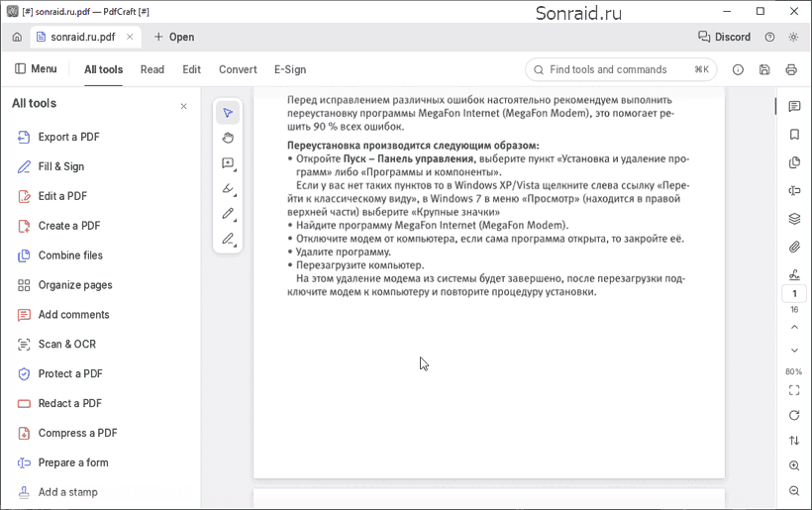Screen dimensions: 812x510
Task: Close the All tools panel
Action: point(183,106)
